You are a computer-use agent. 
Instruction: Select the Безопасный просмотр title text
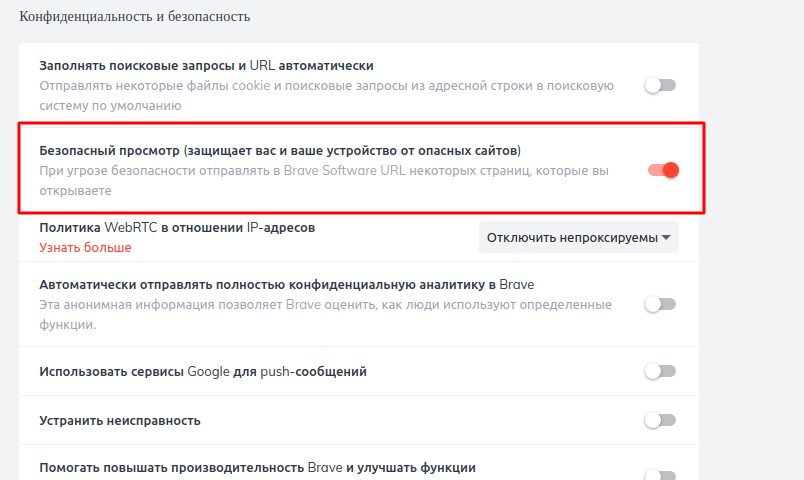coord(280,151)
